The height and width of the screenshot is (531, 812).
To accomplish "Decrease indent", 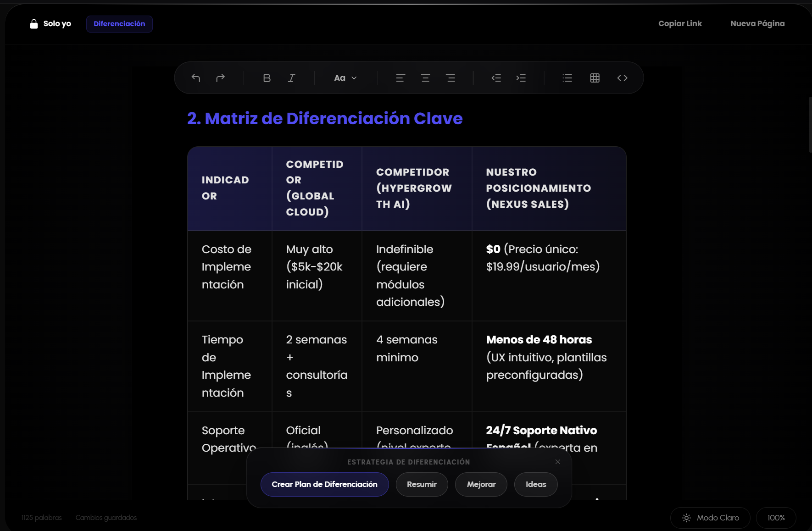I will pyautogui.click(x=496, y=78).
